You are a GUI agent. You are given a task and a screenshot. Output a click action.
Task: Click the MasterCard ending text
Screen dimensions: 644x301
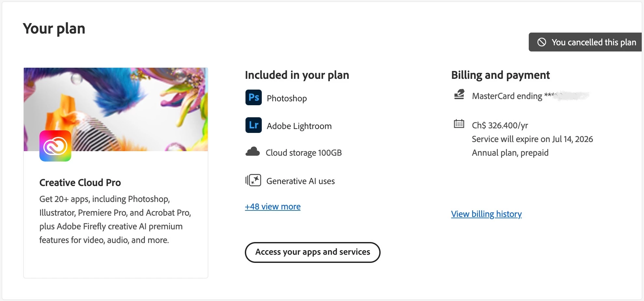[507, 96]
